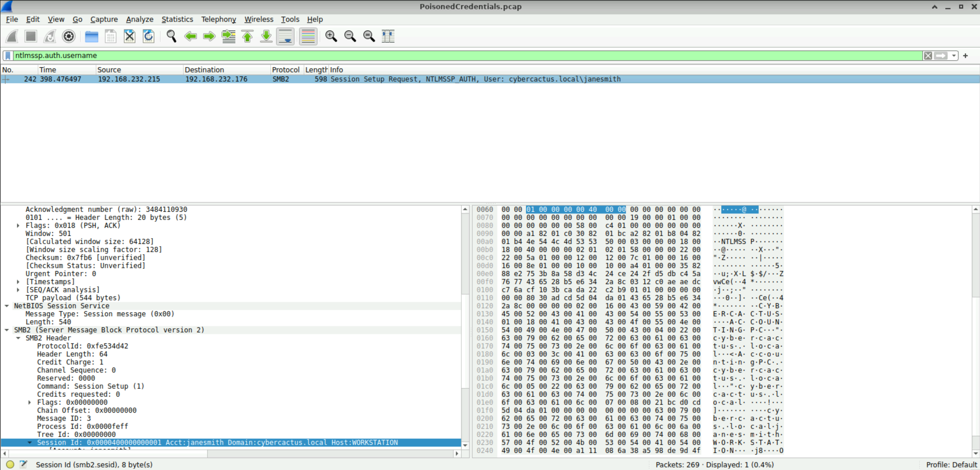Open the Analyze menu
Image resolution: width=980 pixels, height=470 pixels.
[x=140, y=19]
